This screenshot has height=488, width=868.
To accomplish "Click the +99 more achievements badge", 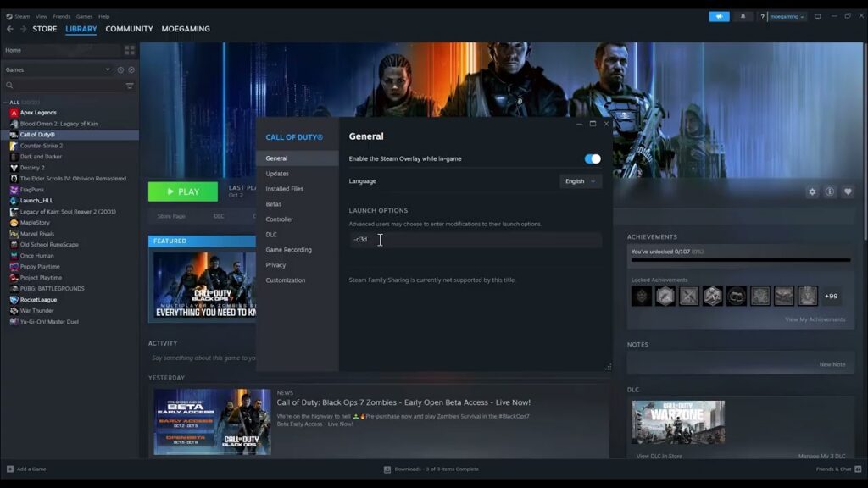I will [831, 296].
